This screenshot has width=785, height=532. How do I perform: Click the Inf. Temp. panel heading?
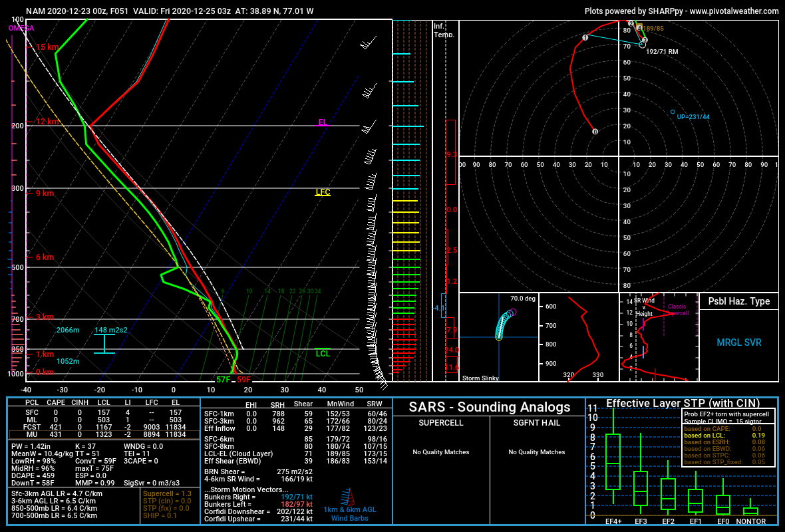(x=444, y=30)
